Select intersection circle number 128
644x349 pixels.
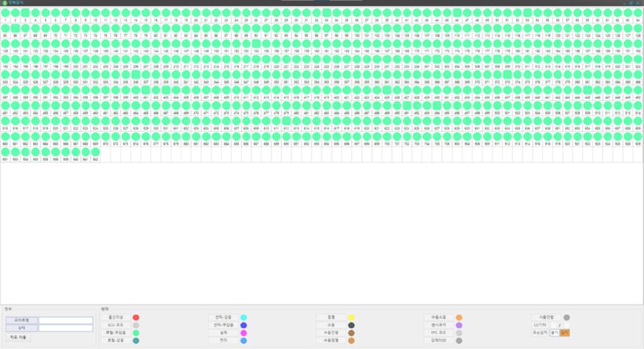click(638, 29)
